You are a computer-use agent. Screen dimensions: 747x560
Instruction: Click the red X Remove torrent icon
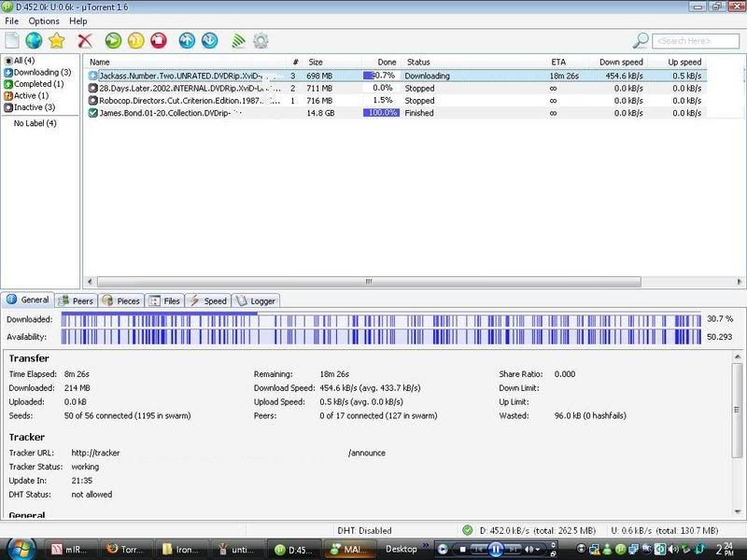click(85, 41)
